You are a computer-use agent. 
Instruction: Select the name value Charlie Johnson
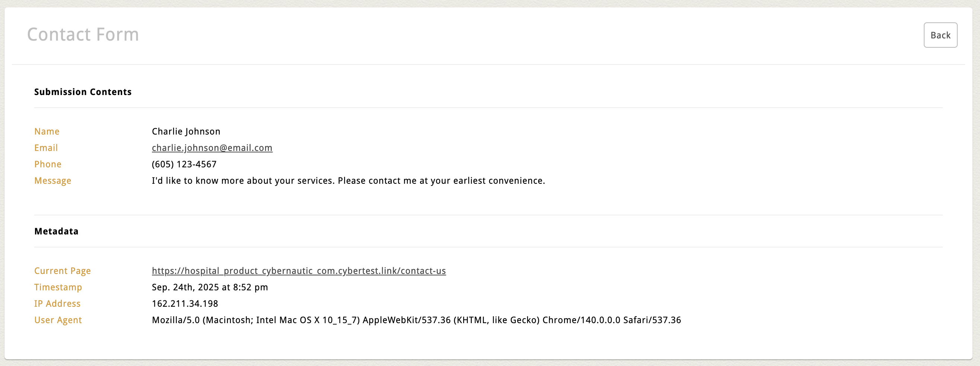pos(186,132)
